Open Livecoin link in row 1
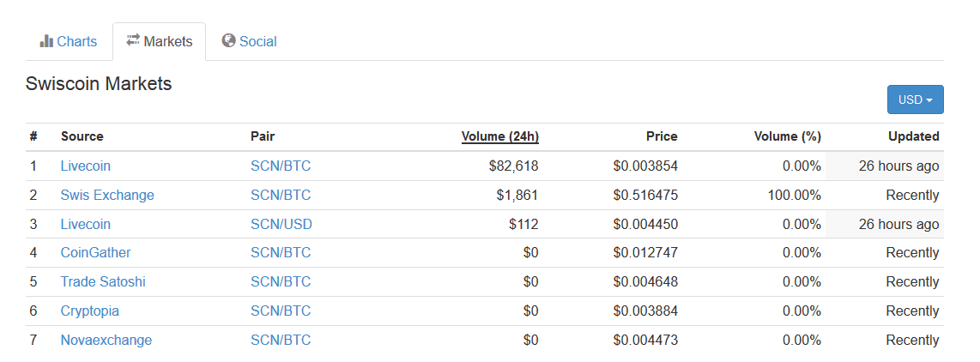The image size is (980, 362). (x=86, y=166)
